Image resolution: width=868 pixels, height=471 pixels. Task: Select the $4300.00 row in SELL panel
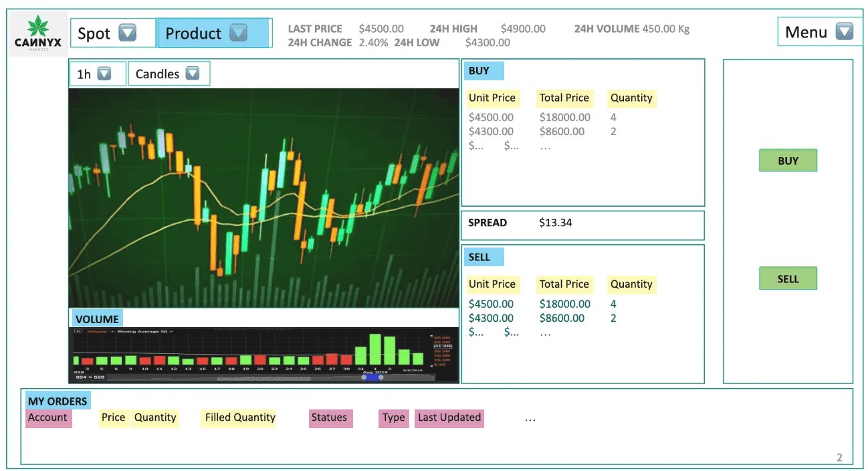(x=542, y=318)
